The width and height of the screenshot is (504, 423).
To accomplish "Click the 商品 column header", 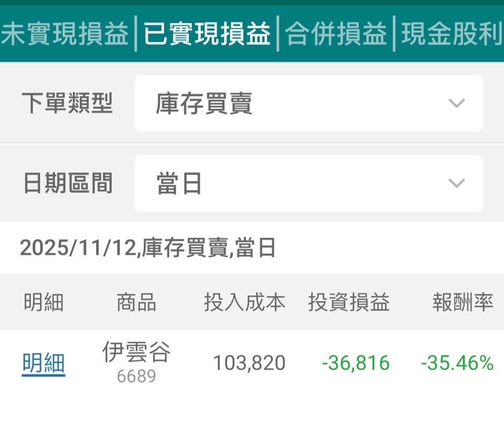I will click(136, 302).
